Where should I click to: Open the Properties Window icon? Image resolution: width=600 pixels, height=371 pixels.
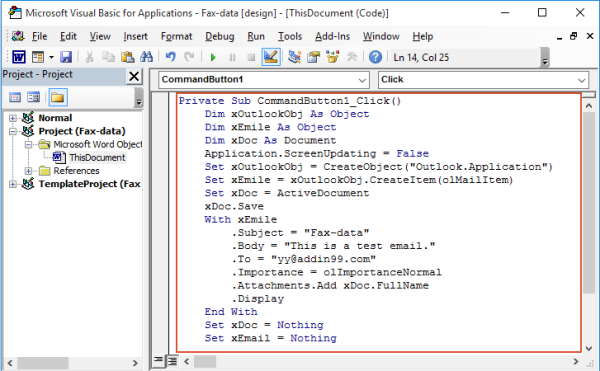click(313, 57)
